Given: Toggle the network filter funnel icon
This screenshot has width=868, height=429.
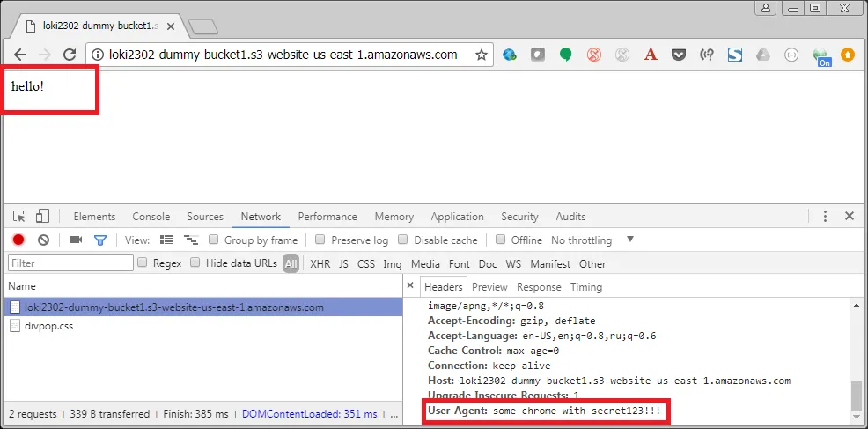Looking at the screenshot, I should tap(100, 240).
